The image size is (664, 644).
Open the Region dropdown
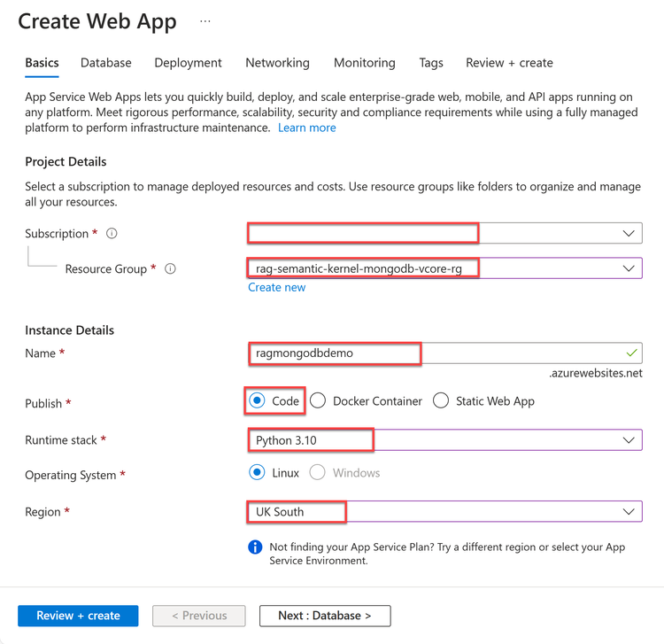(629, 512)
